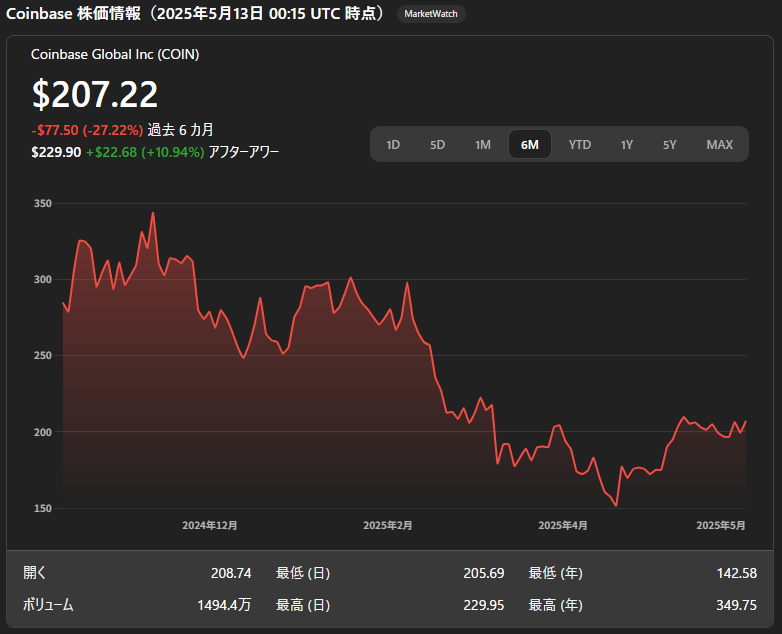
Task: Click the 2025年2月 axis label
Action: click(x=388, y=526)
